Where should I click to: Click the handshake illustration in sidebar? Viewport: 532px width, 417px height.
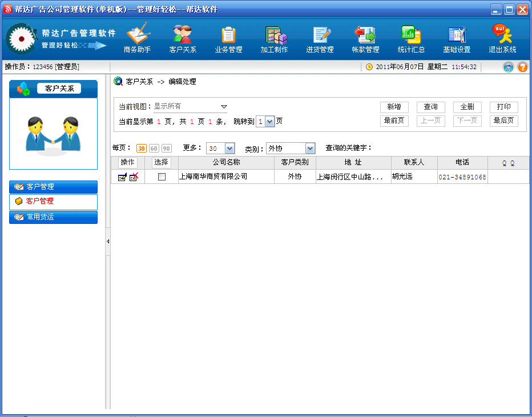coord(53,135)
